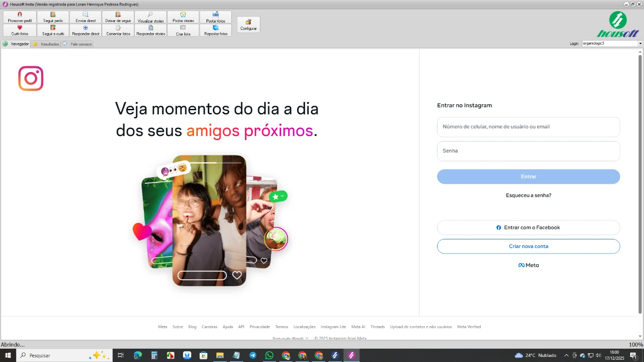Select the Repostar fotos tool
The height and width of the screenshot is (362, 644).
pyautogui.click(x=215, y=30)
